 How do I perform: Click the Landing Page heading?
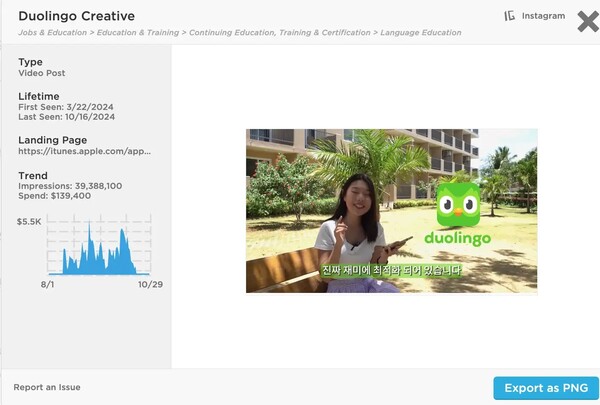pyautogui.click(x=53, y=140)
